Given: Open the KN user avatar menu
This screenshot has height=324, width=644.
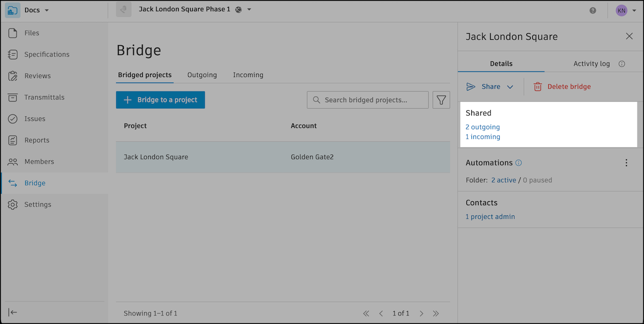Looking at the screenshot, I should 626,10.
